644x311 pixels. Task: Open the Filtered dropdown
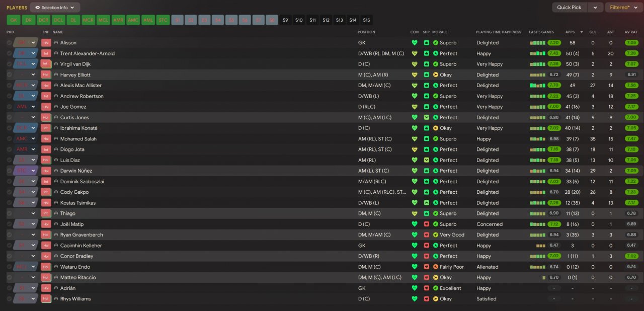622,8
